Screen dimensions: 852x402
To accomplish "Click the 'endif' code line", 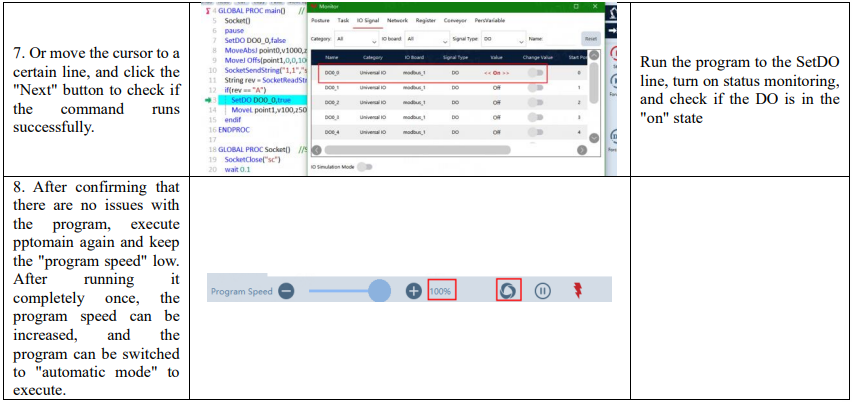I will tap(233, 120).
